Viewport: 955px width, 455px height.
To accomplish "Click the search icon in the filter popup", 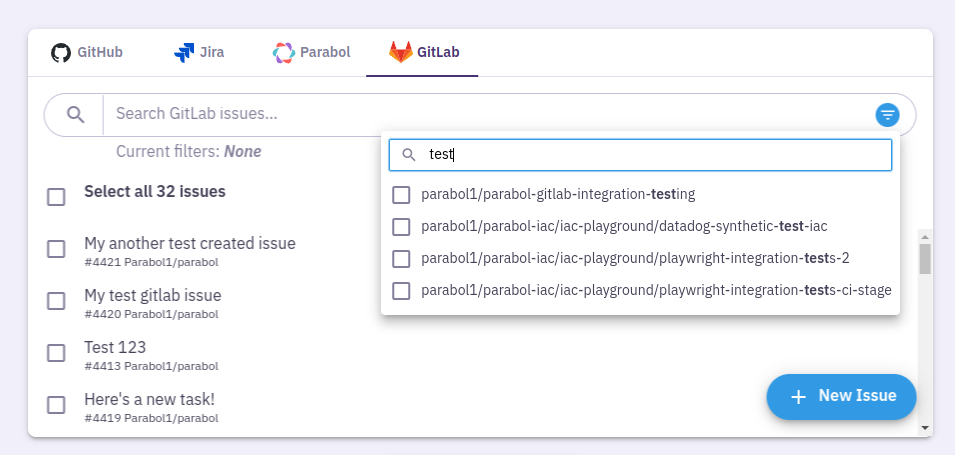I will (408, 155).
